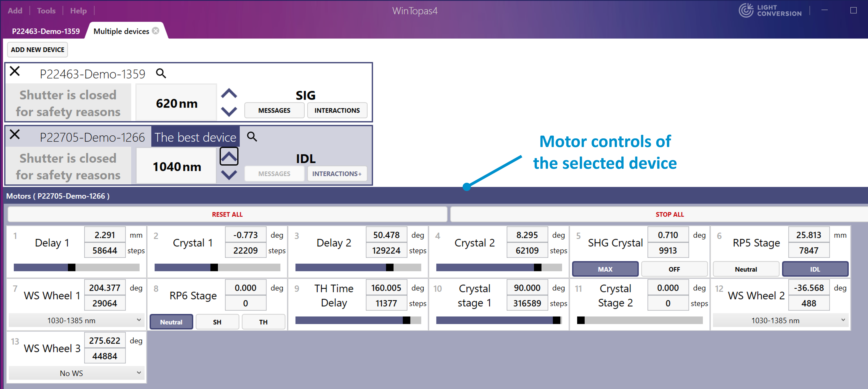Expand WS Wheel 3 No WS dropdown
The image size is (868, 389).
[x=77, y=373]
